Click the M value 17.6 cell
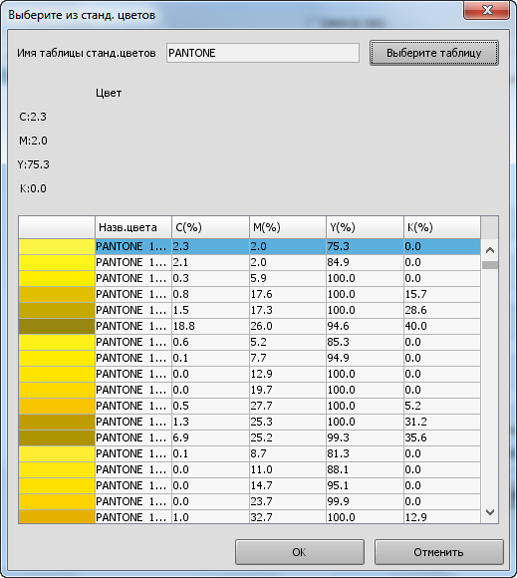Viewport: 517px width, 578px height. tap(288, 294)
